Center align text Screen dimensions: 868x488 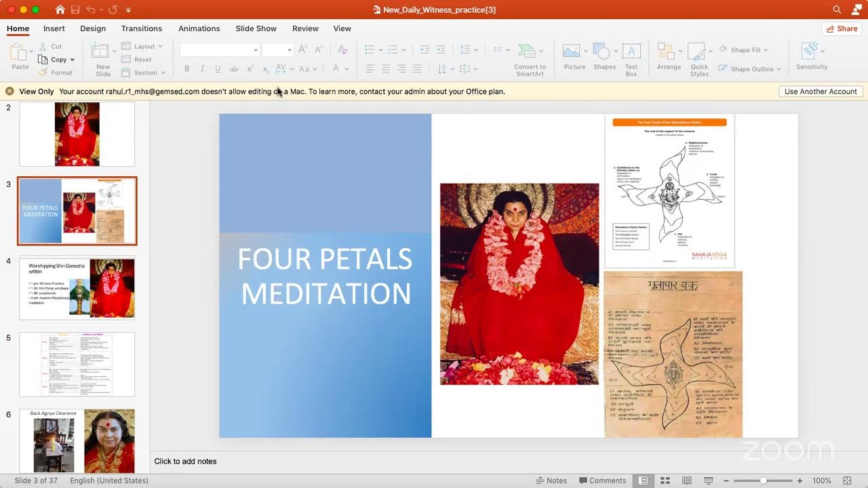tap(385, 68)
